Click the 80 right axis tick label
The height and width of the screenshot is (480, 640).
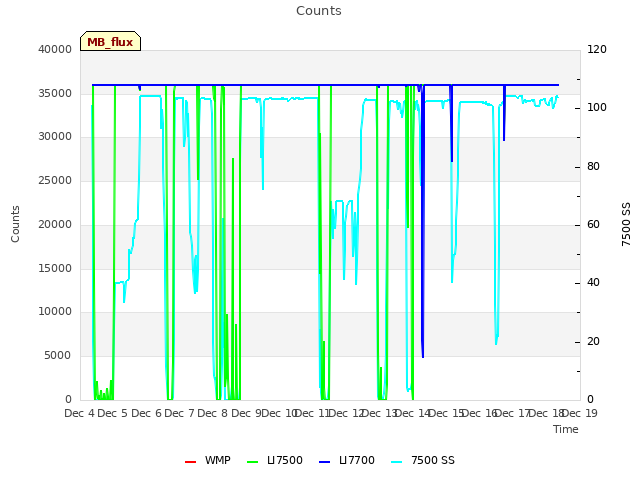(x=593, y=167)
